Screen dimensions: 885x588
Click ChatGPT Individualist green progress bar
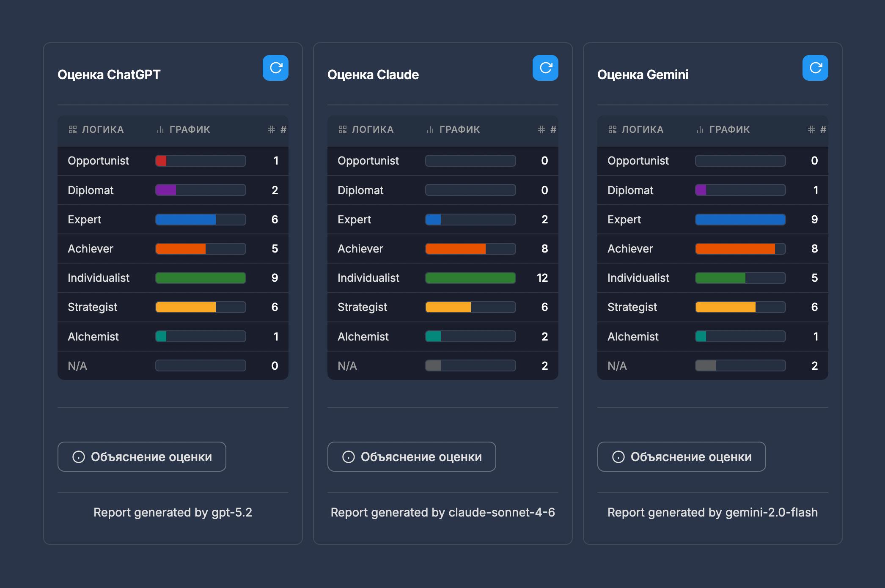coord(201,278)
